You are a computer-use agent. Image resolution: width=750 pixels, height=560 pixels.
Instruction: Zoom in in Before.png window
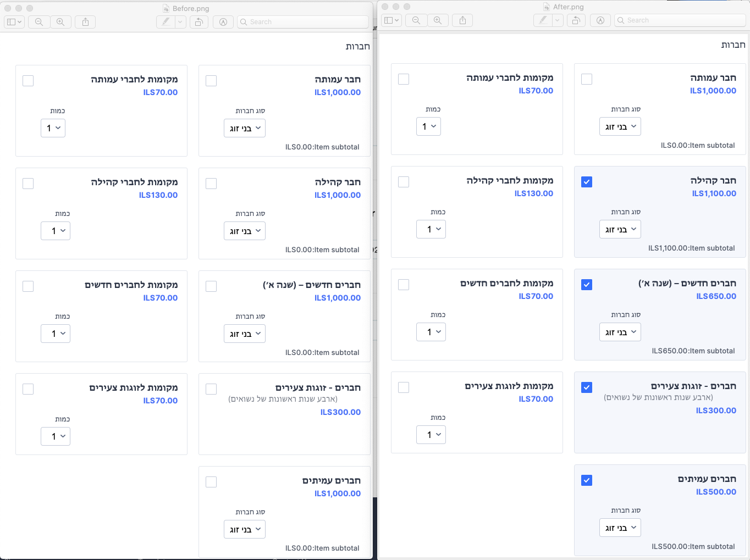60,22
